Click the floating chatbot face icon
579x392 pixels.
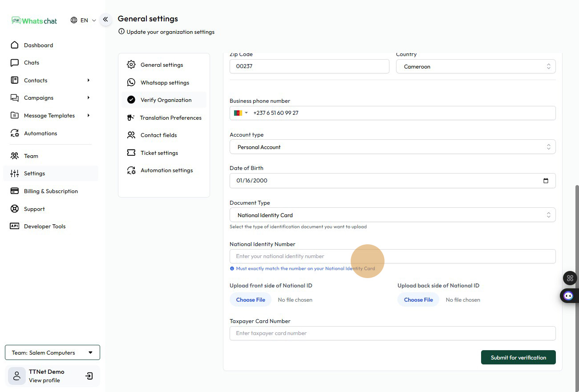pyautogui.click(x=568, y=295)
